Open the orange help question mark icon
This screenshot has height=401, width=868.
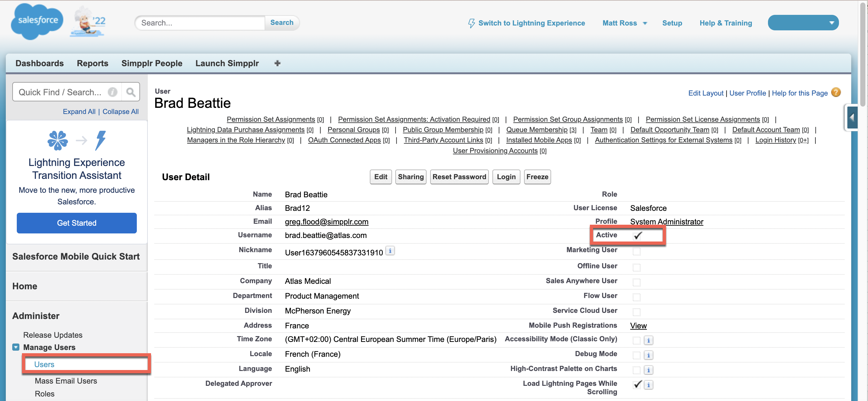[x=836, y=92]
